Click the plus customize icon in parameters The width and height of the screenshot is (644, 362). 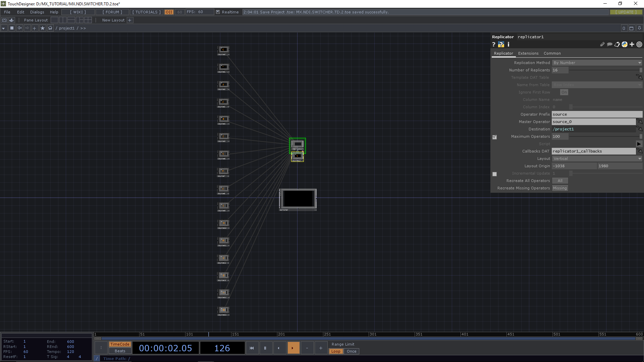point(632,44)
